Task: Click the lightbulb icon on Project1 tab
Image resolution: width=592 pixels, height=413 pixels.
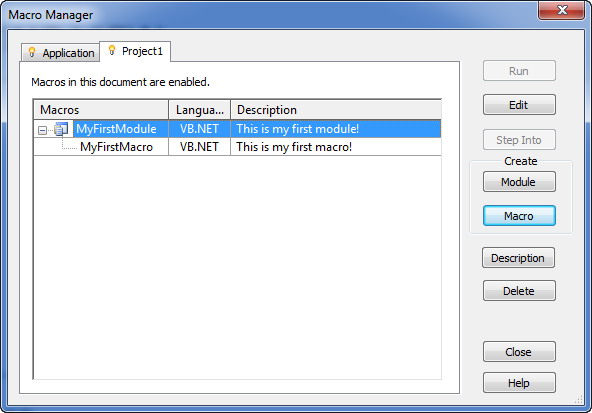Action: (x=112, y=50)
